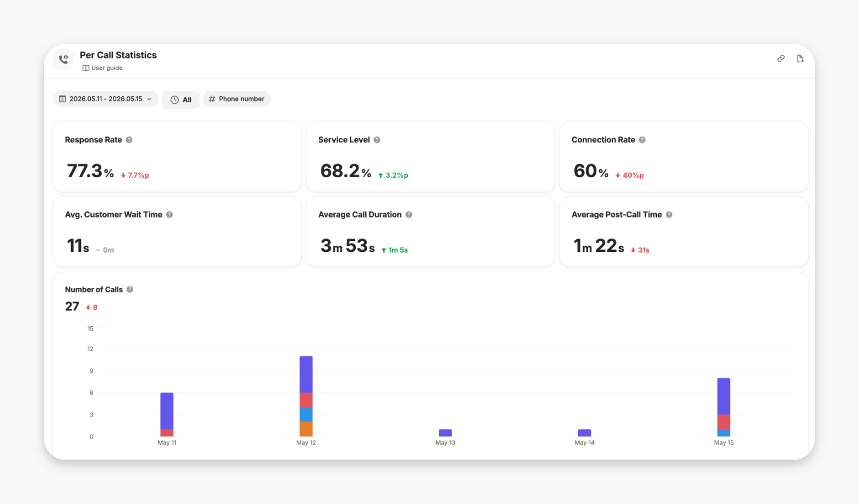Open the All time filter

click(x=181, y=100)
